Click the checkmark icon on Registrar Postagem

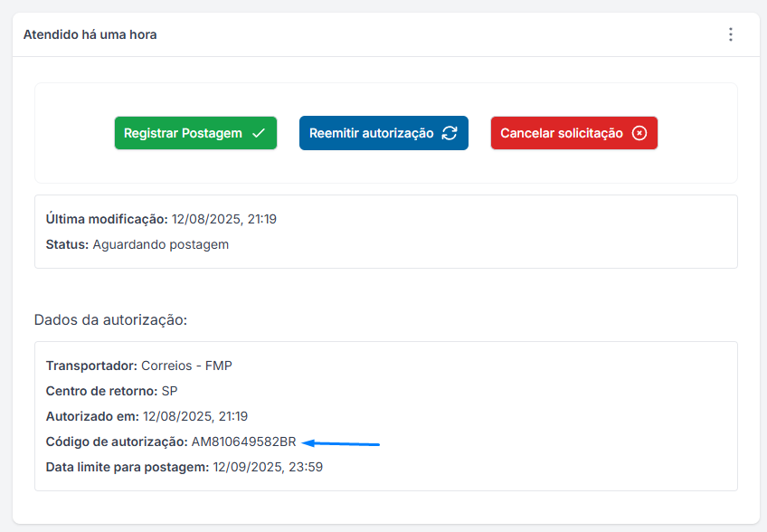259,133
